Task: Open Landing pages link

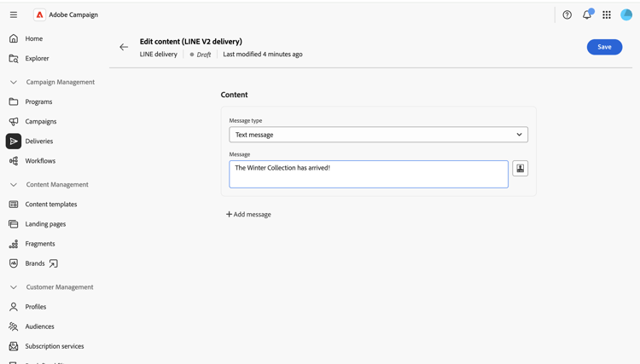Action: coord(45,224)
